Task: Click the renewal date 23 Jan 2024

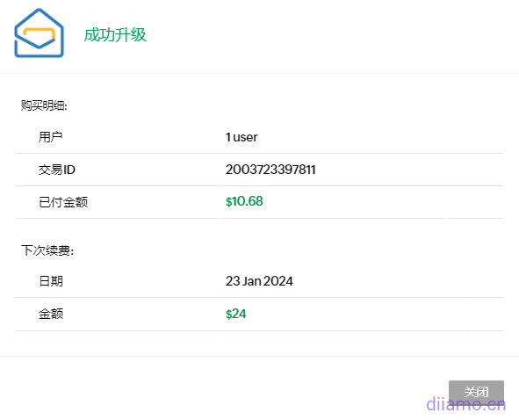Action: coord(259,281)
